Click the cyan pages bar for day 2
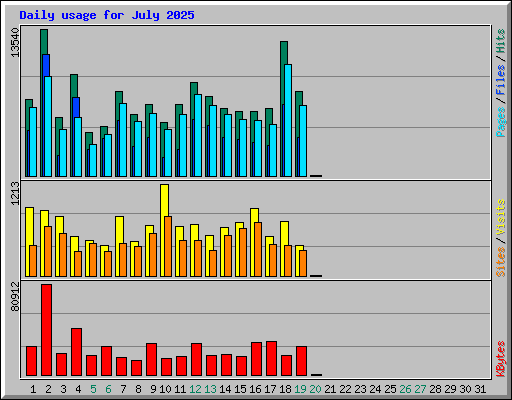The height and width of the screenshot is (400, 512). click(x=48, y=126)
